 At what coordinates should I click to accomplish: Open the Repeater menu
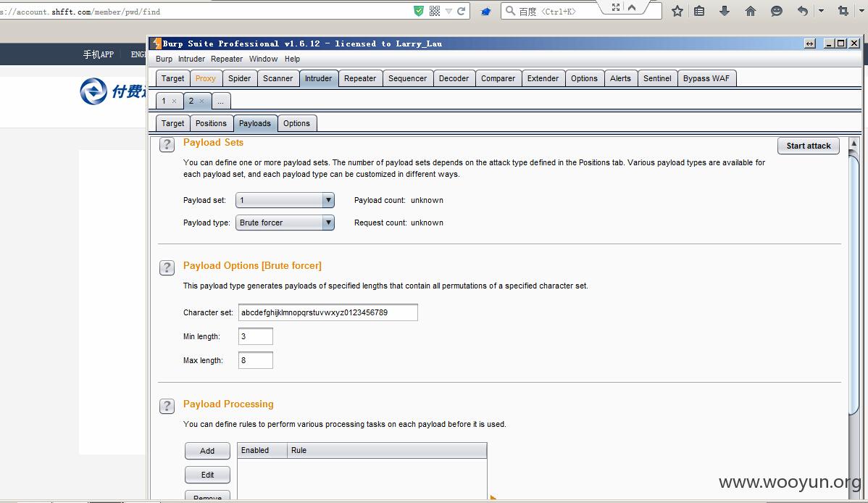226,59
